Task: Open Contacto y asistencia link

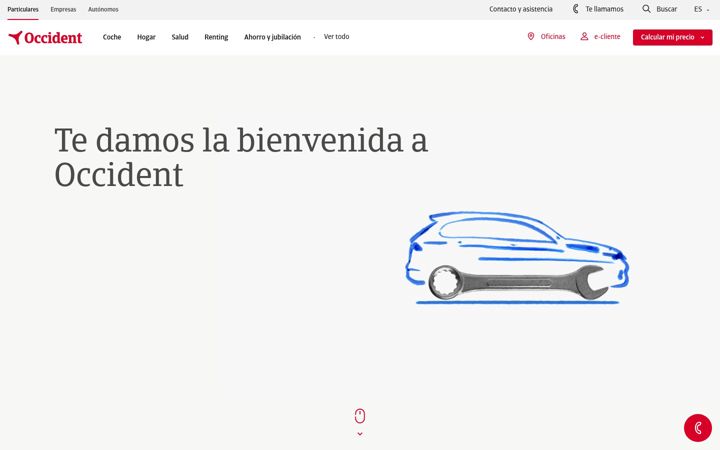Action: pos(521,9)
